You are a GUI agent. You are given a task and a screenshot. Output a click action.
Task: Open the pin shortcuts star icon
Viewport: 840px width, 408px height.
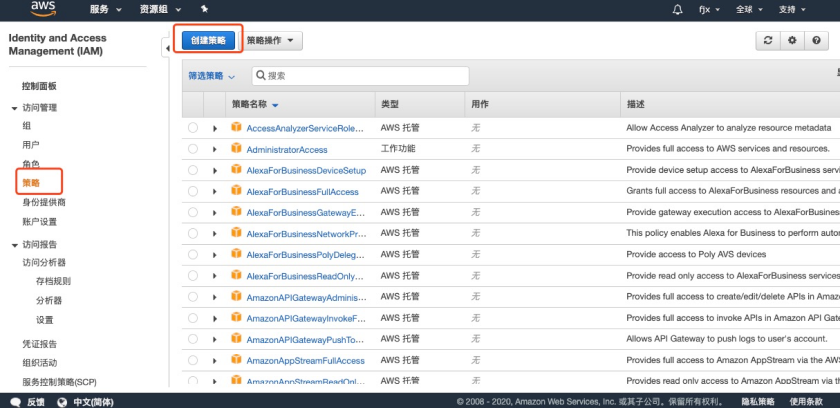[x=204, y=10]
